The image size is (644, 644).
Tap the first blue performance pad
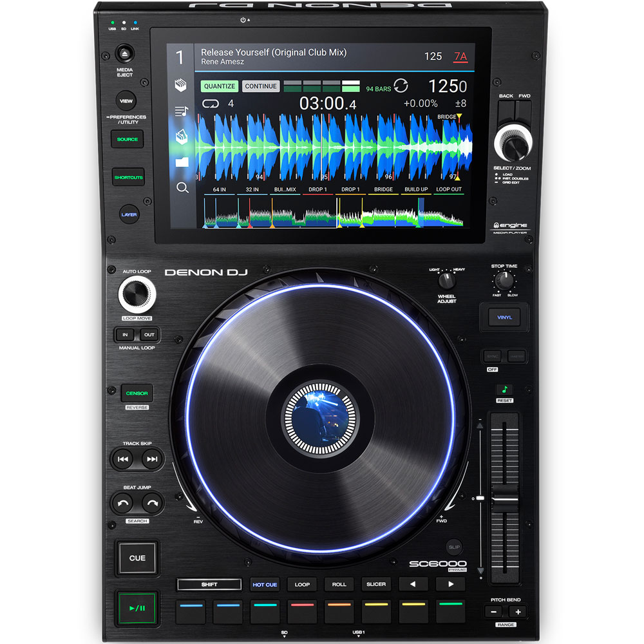[x=191, y=612]
